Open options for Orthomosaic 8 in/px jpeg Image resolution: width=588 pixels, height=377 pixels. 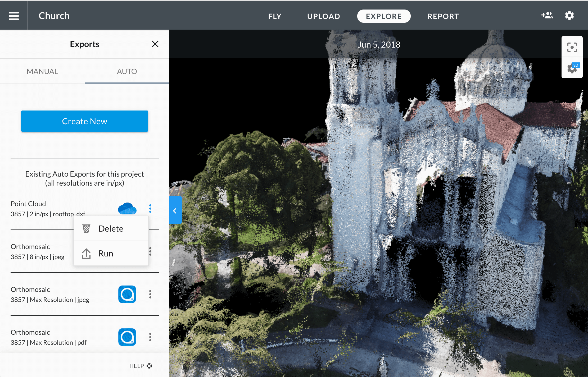pyautogui.click(x=150, y=251)
